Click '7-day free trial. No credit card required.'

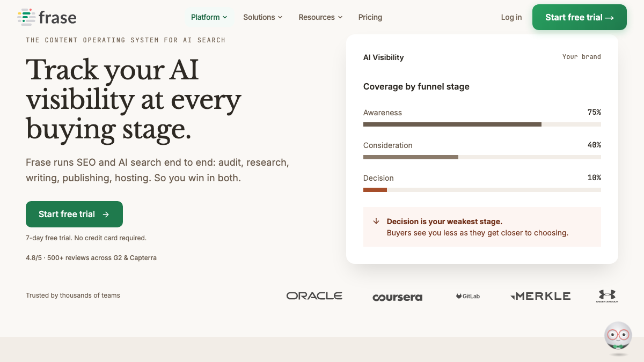[86, 238]
